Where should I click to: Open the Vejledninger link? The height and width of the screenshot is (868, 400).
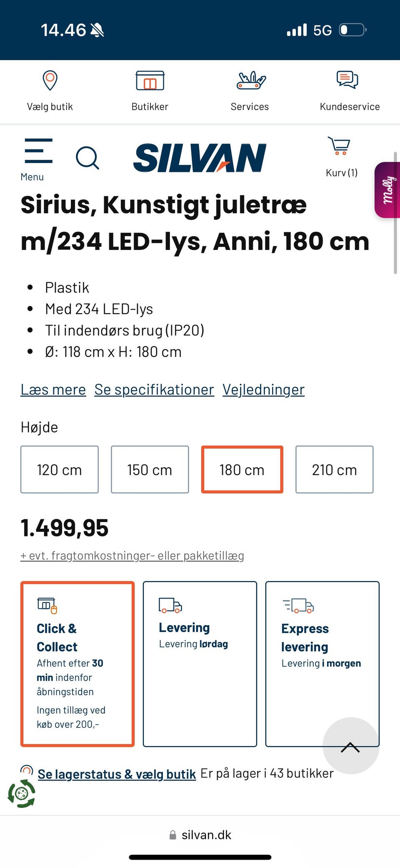tap(263, 390)
